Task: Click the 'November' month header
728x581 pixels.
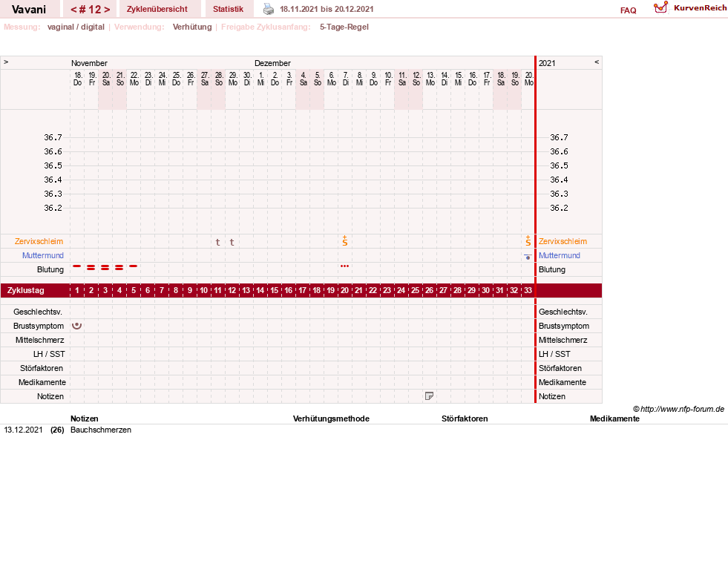Action: tap(89, 63)
